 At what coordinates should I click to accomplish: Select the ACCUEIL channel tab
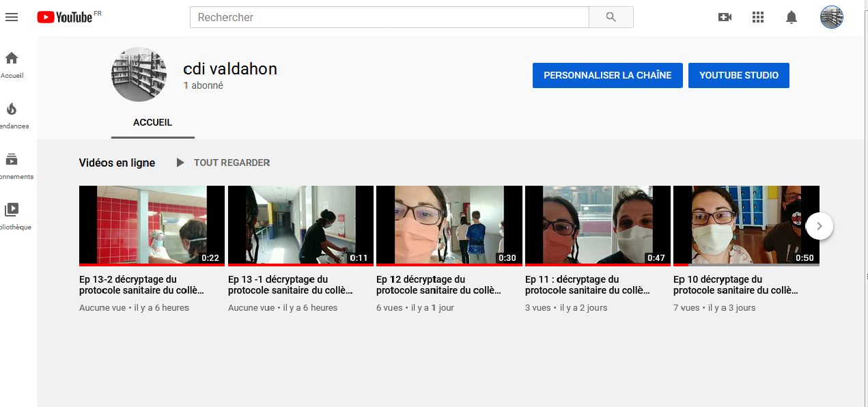coord(152,123)
